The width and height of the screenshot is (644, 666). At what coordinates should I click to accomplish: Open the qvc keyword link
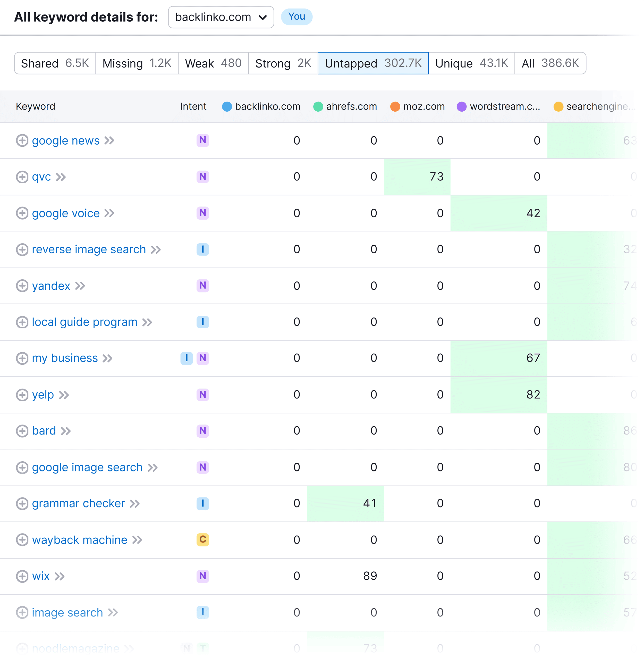(x=41, y=177)
